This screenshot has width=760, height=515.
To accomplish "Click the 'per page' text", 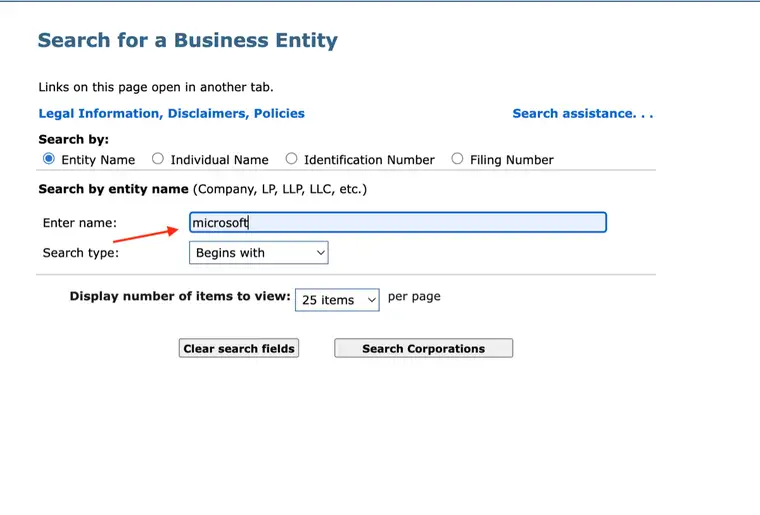I will point(414,297).
